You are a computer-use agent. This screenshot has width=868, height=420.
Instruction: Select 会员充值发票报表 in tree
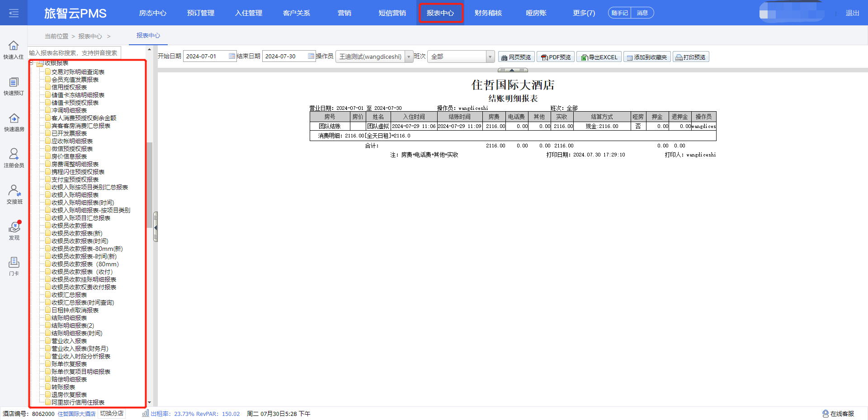click(x=75, y=80)
